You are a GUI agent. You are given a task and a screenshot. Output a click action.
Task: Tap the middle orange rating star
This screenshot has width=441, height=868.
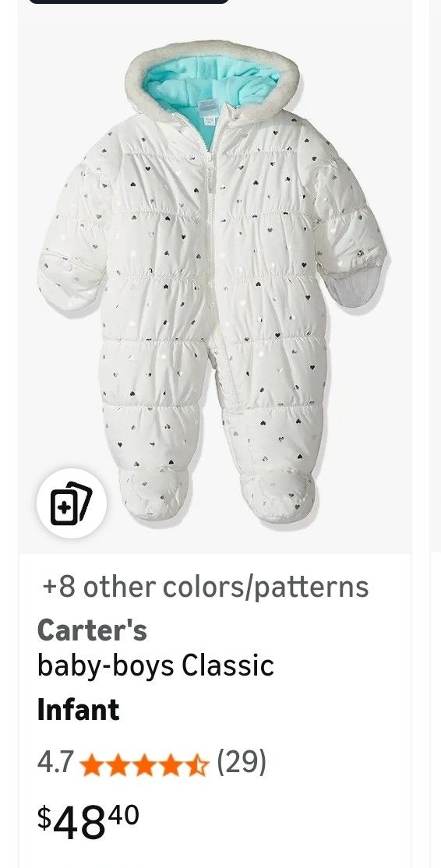point(144,764)
